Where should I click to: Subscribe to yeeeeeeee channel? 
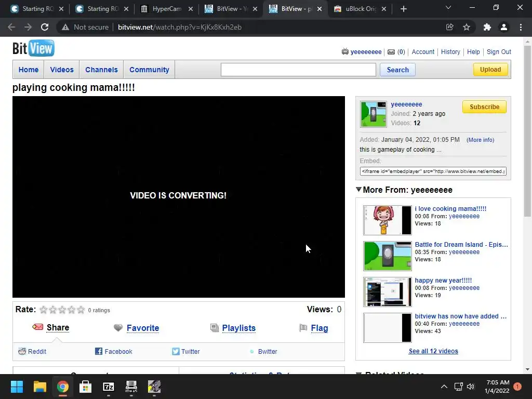[x=485, y=107]
